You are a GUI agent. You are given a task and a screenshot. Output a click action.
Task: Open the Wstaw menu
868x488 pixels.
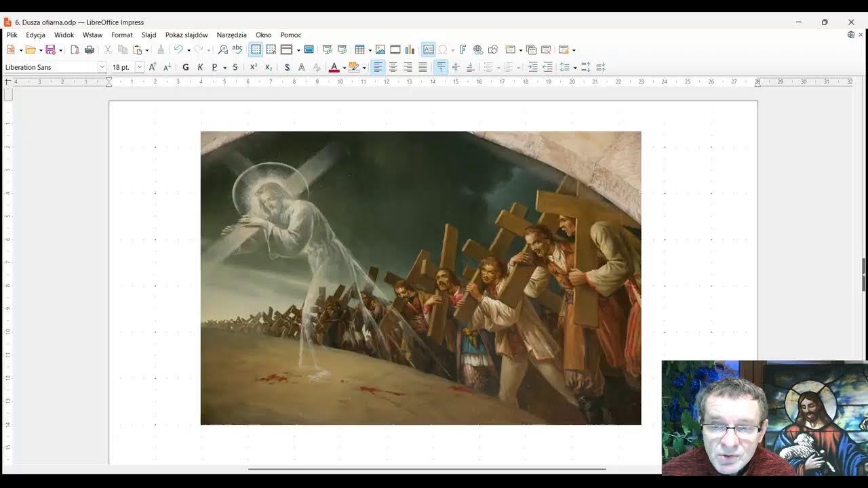92,35
